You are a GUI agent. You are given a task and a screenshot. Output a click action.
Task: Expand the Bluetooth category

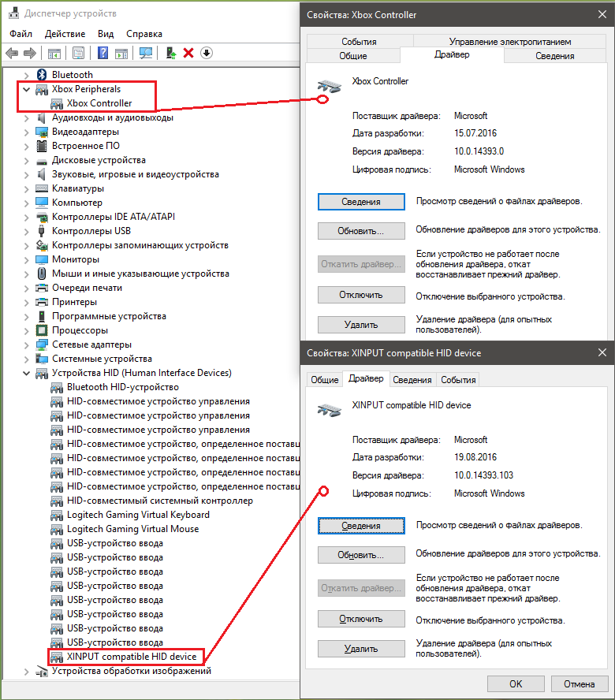click(26, 75)
